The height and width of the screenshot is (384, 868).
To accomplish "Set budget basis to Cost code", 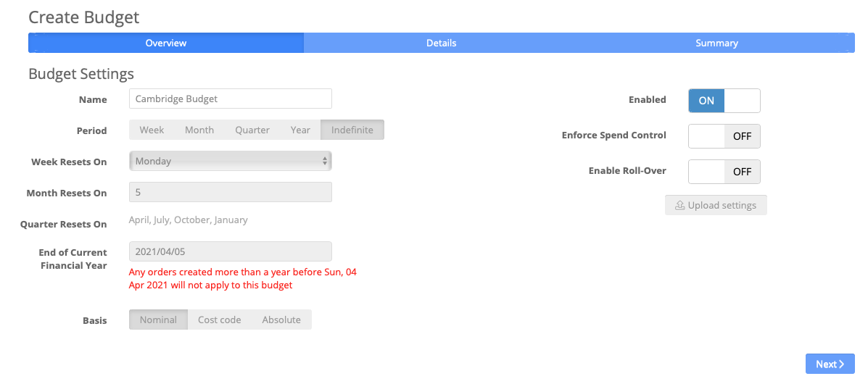I will pyautogui.click(x=220, y=320).
